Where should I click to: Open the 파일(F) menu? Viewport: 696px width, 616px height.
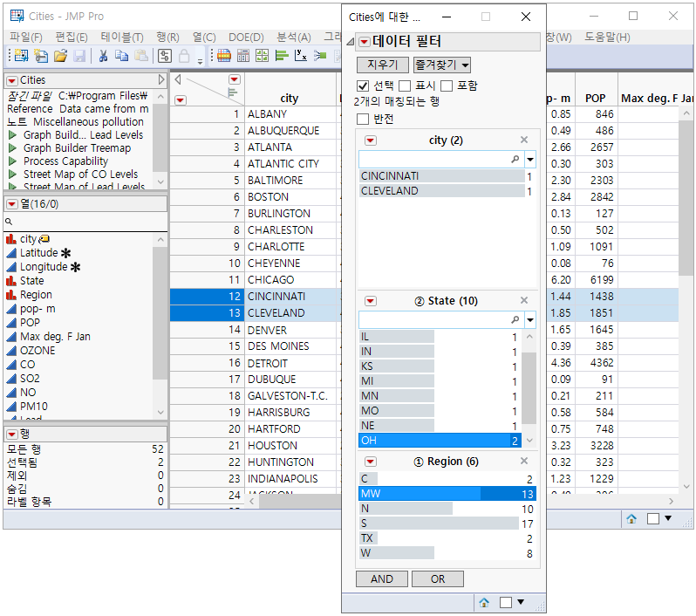click(x=26, y=38)
